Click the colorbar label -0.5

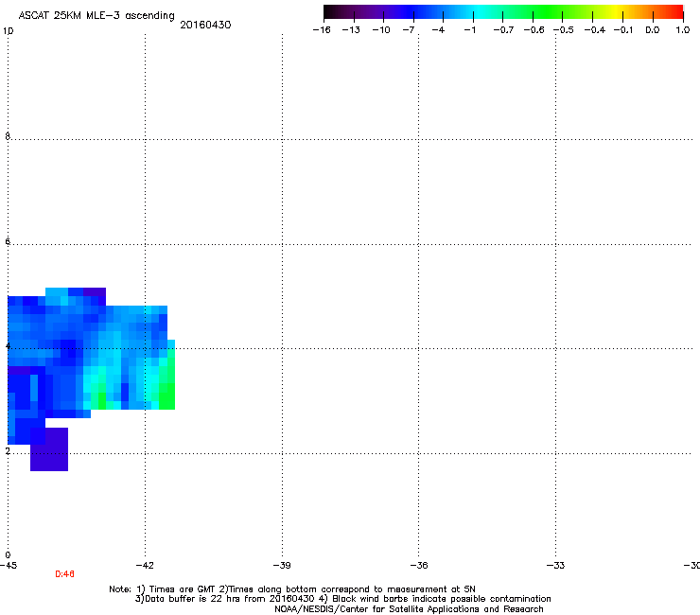[x=564, y=30]
